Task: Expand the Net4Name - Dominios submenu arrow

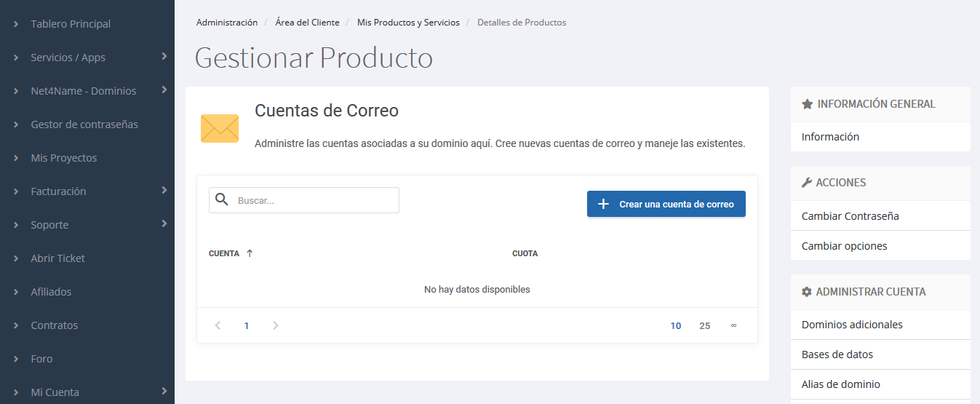Action: pyautogui.click(x=164, y=90)
